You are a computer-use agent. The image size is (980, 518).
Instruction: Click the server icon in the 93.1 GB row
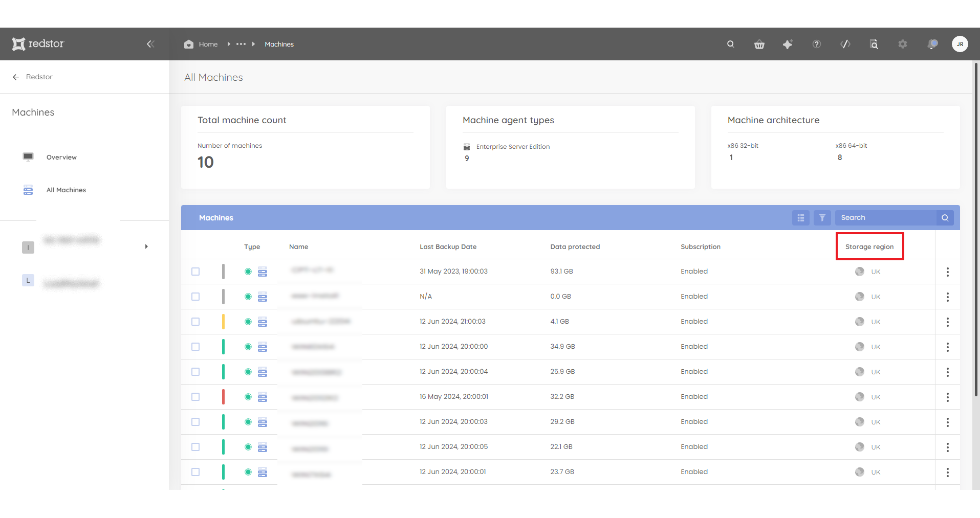coord(263,272)
